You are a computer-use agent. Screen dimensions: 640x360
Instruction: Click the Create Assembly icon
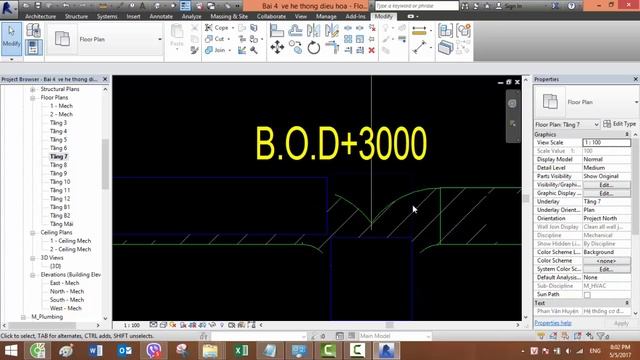pyautogui.click(x=446, y=31)
